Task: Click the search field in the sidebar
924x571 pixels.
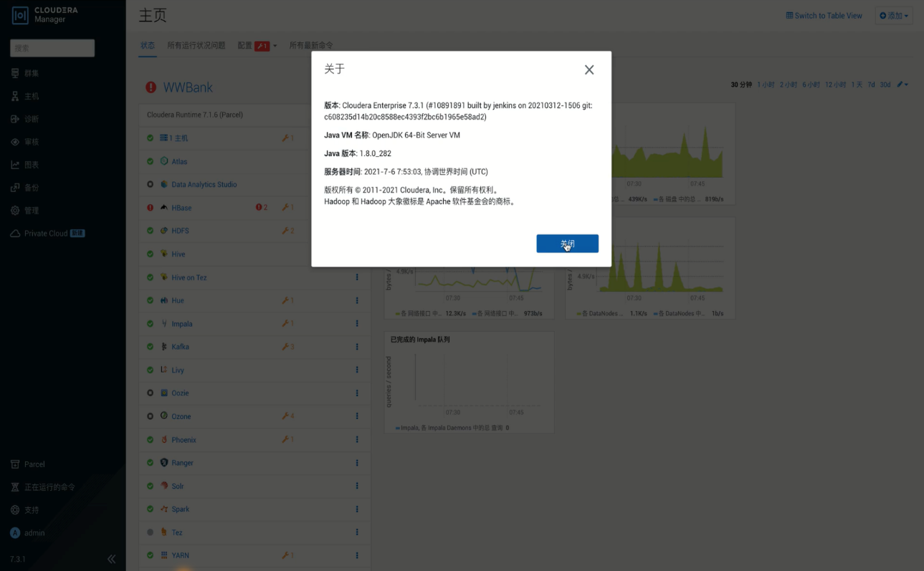Action: (52, 47)
